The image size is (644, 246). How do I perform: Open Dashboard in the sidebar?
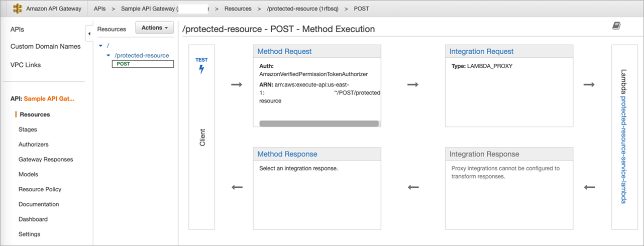[33, 219]
